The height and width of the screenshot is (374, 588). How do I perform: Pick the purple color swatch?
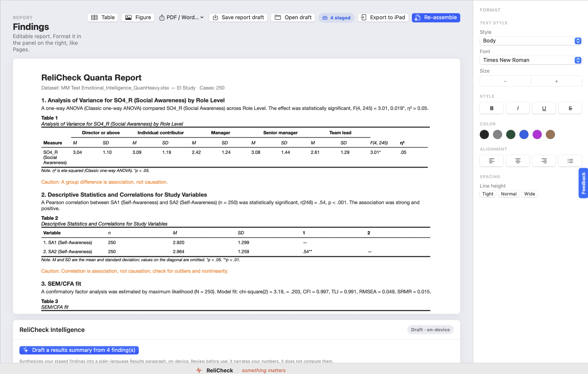537,134
